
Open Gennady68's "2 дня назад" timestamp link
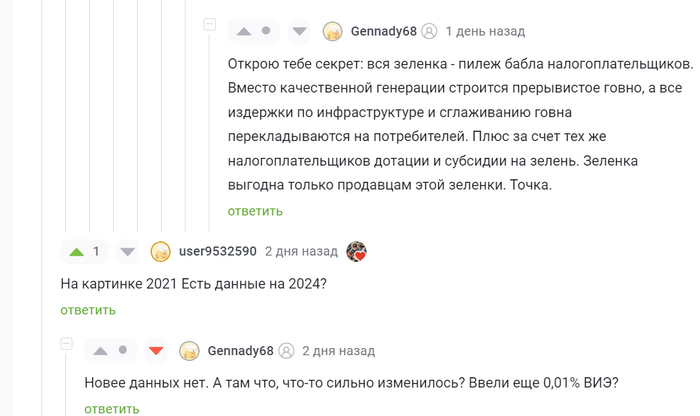click(339, 351)
